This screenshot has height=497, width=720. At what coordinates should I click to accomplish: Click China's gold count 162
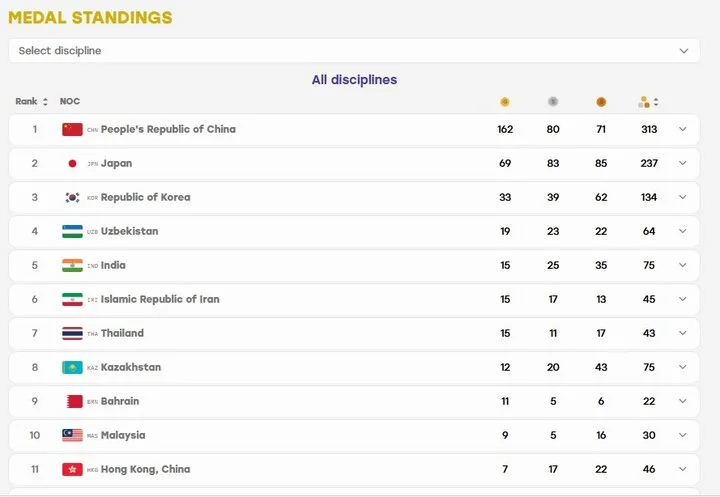click(505, 130)
